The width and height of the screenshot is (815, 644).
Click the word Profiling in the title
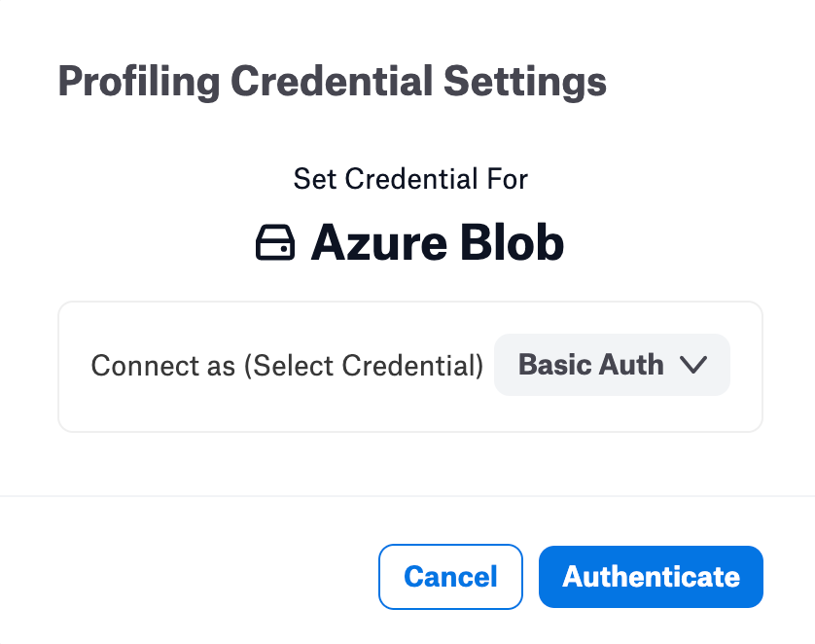point(139,82)
